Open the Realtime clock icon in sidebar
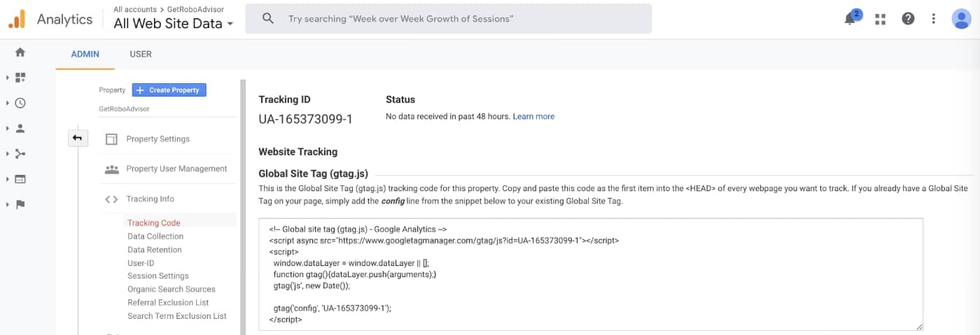The image size is (980, 335). (x=20, y=103)
